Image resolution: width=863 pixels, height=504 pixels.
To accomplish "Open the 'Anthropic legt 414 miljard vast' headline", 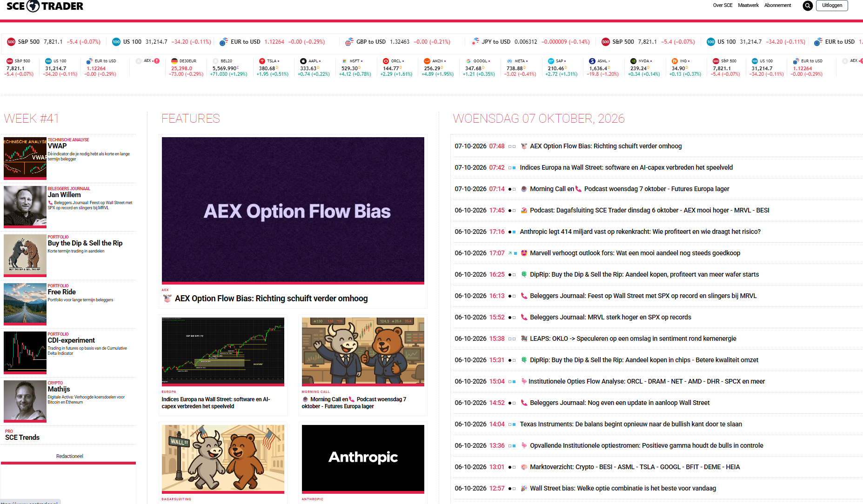I will pyautogui.click(x=640, y=232).
